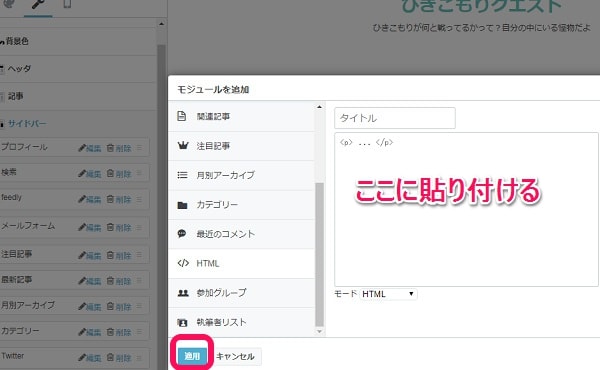Open the design theme palette tab
This screenshot has width=600, height=370.
click(x=9, y=4)
